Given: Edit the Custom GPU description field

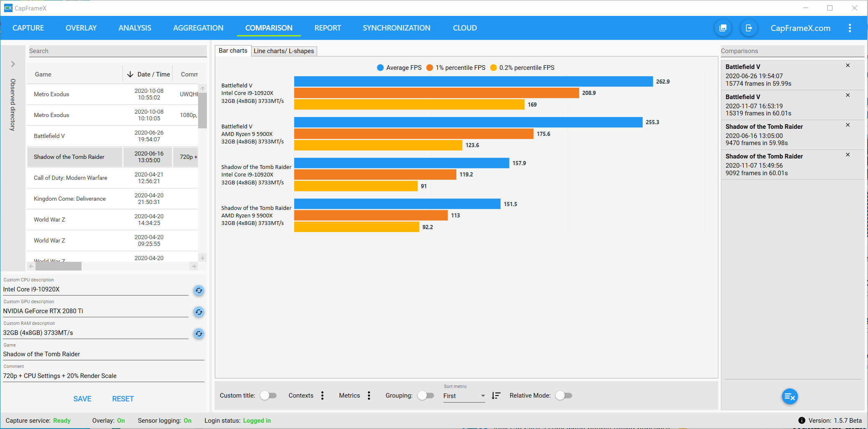Looking at the screenshot, I should click(x=95, y=311).
